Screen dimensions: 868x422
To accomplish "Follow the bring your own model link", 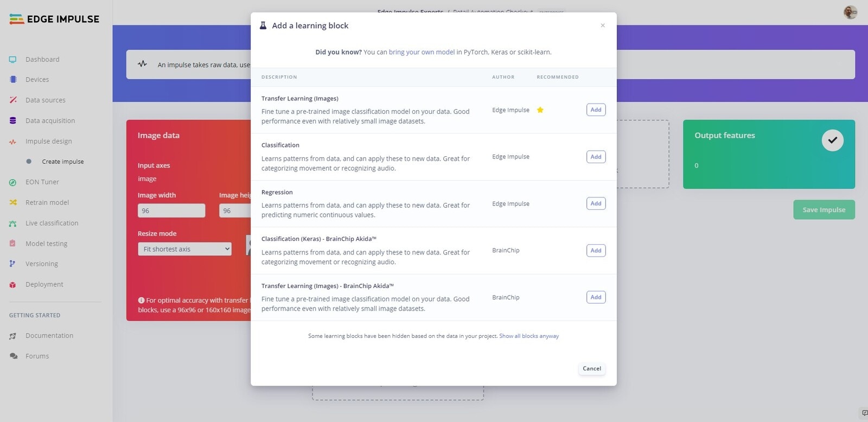I will (x=422, y=53).
